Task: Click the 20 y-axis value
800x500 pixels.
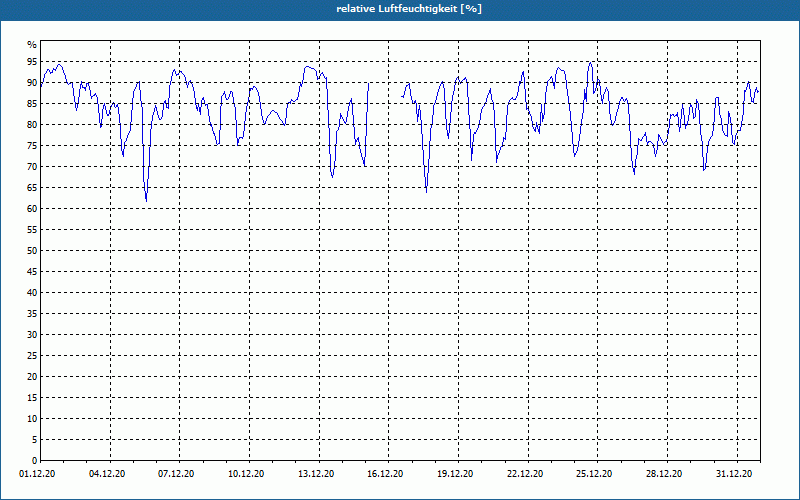Action: (32, 377)
